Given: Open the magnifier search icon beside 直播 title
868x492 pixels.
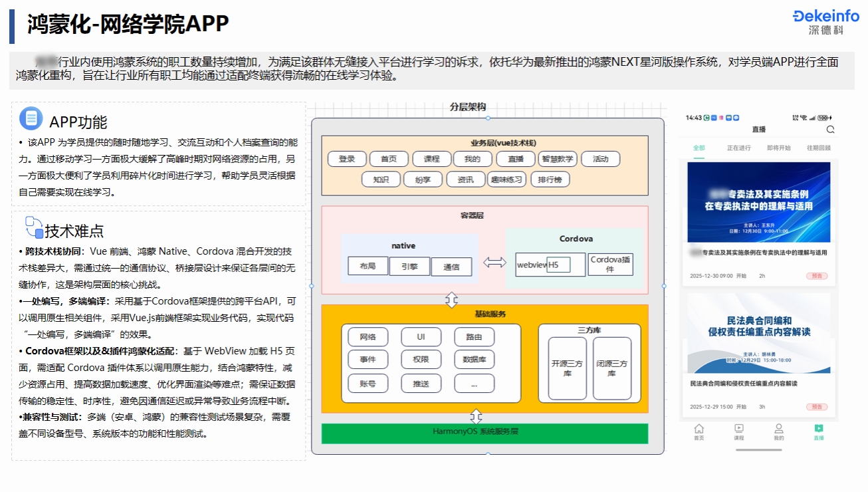Looking at the screenshot, I should coord(830,130).
